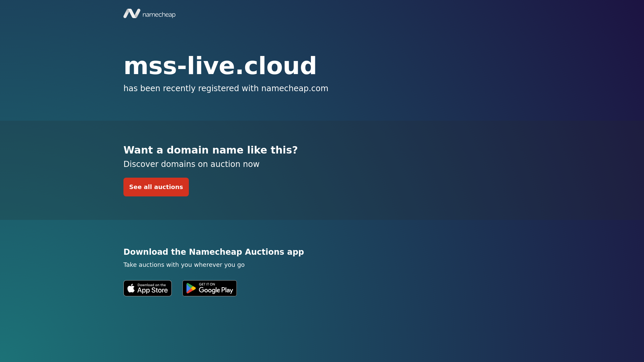Click the 'Discover domains on auction now' text
The width and height of the screenshot is (644, 362).
192,164
